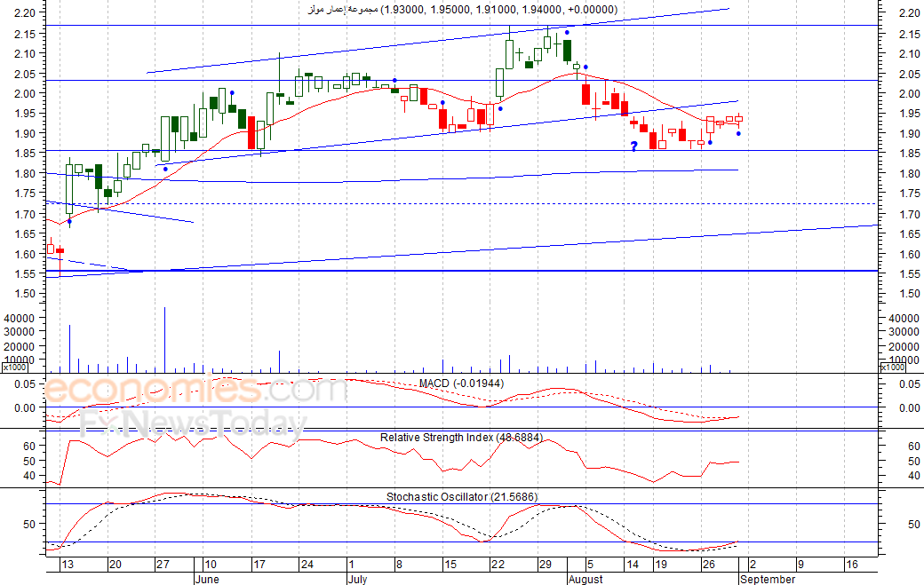The image size is (924, 585).
Task: Click the 2.00 value on left price axis
Action: click(x=25, y=93)
